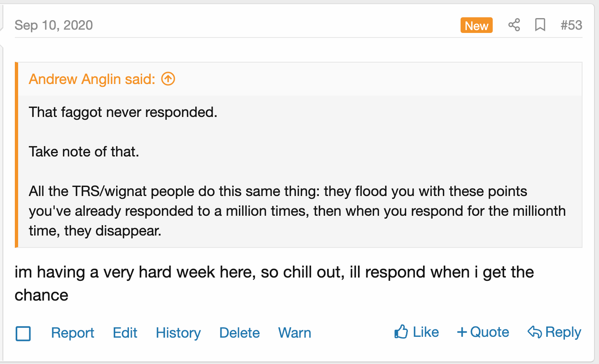Viewport: 599px width, 364px height.
Task: Hit the Reply arrow button
Action: [x=554, y=332]
